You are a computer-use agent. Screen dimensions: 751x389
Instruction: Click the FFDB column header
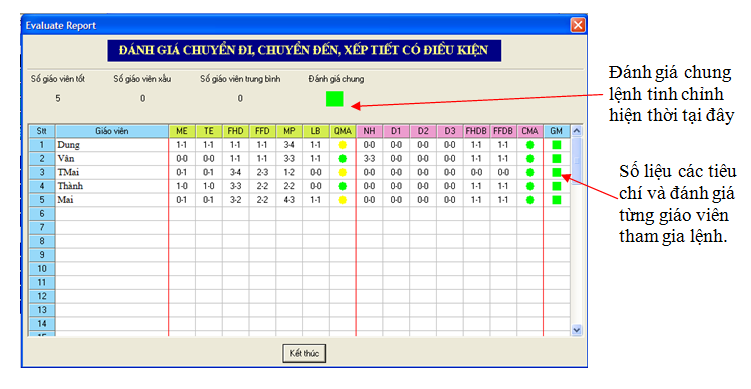503,131
